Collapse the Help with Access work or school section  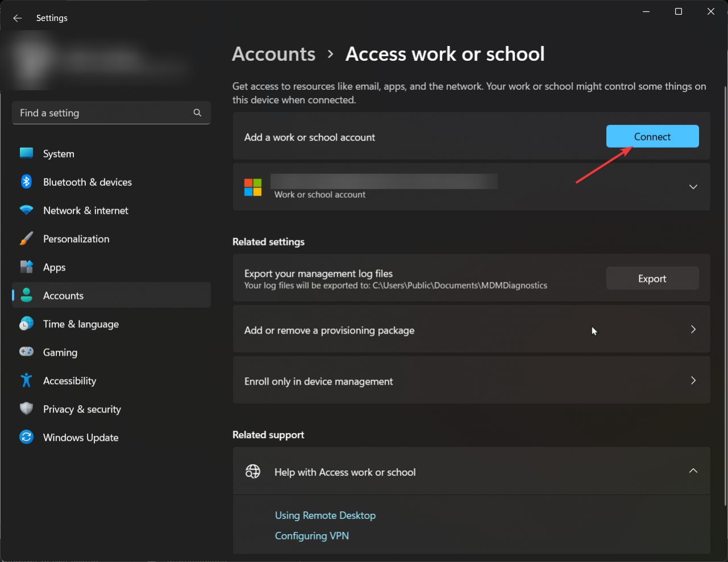tap(693, 471)
